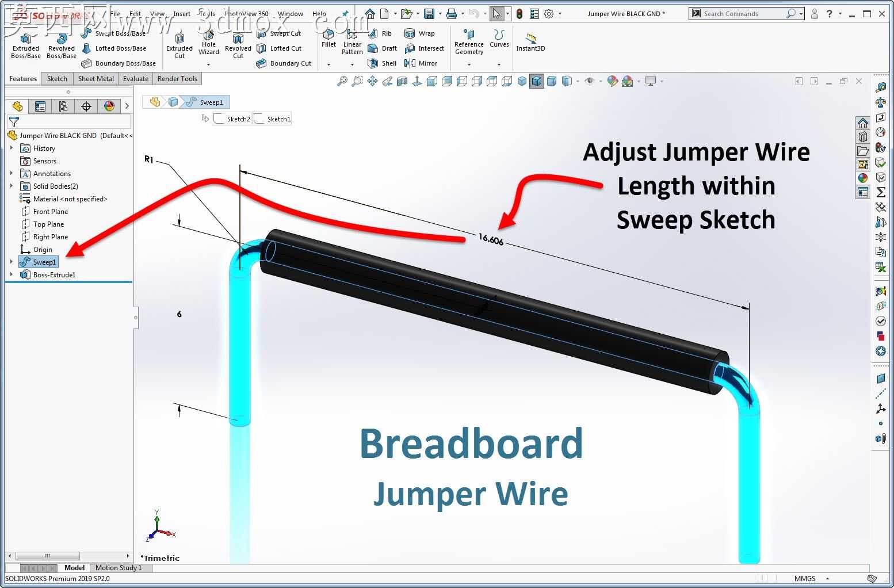This screenshot has width=894, height=588.
Task: Open File Explorer folder in task pane
Action: pyautogui.click(x=862, y=151)
